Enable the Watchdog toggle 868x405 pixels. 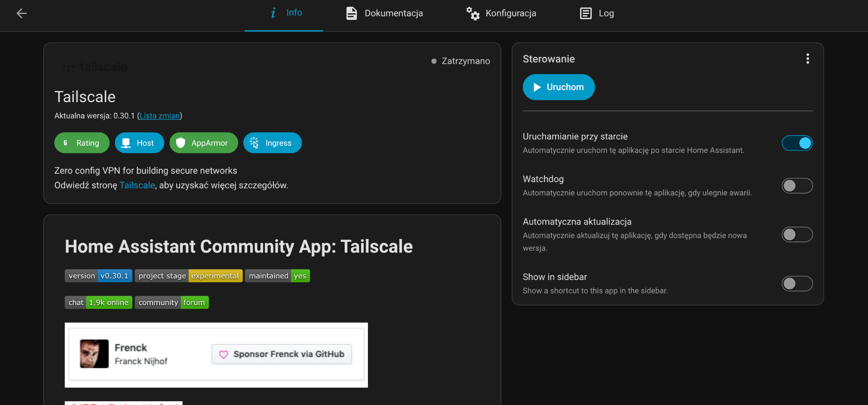click(797, 186)
